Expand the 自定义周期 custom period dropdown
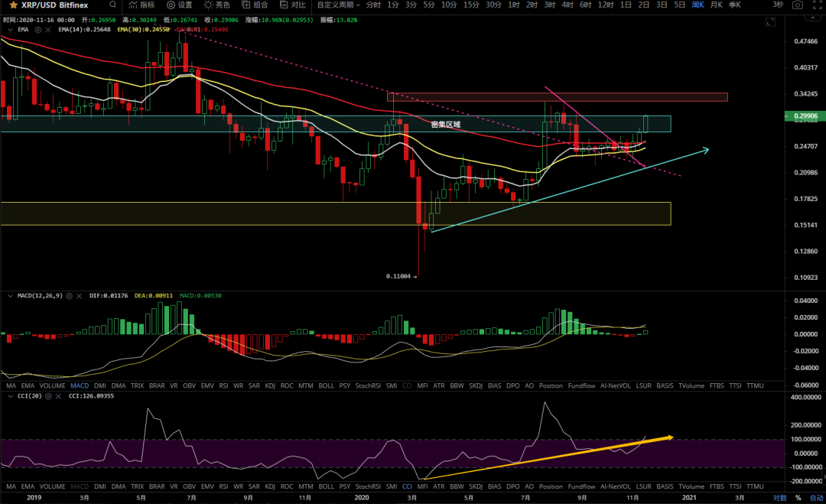The image size is (826, 504). [x=335, y=5]
